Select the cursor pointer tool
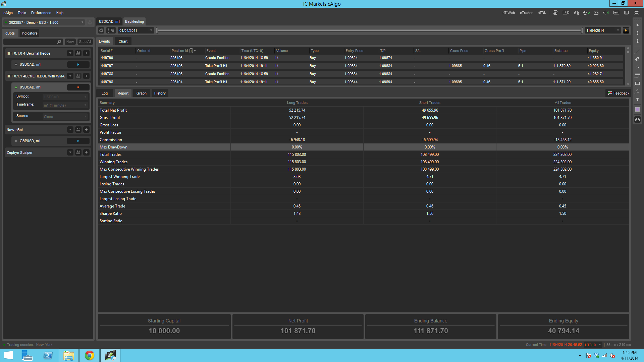The height and width of the screenshot is (362, 644). [x=637, y=25]
